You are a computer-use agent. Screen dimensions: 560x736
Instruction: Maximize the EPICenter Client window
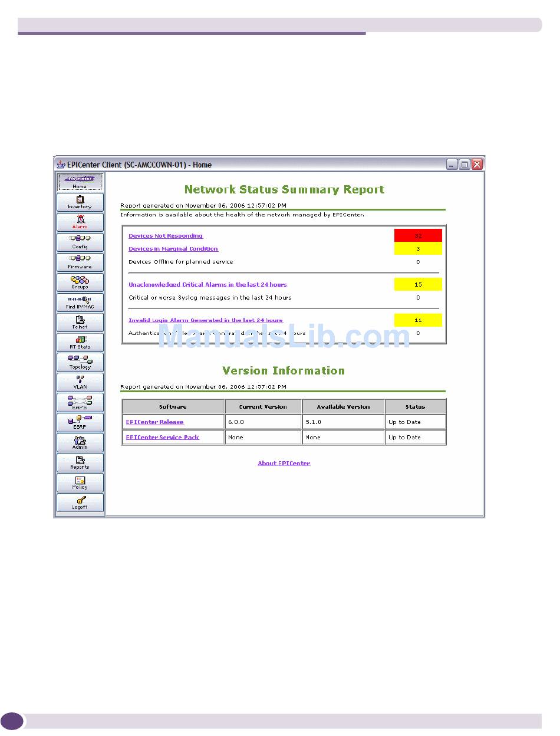pos(465,165)
